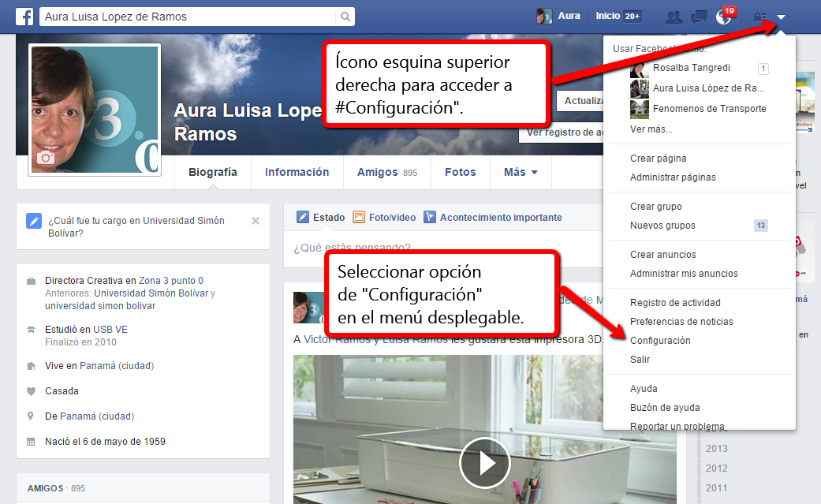821x504 pixels.
Task: Open Preferencias de noticias menu item
Action: pyautogui.click(x=681, y=322)
